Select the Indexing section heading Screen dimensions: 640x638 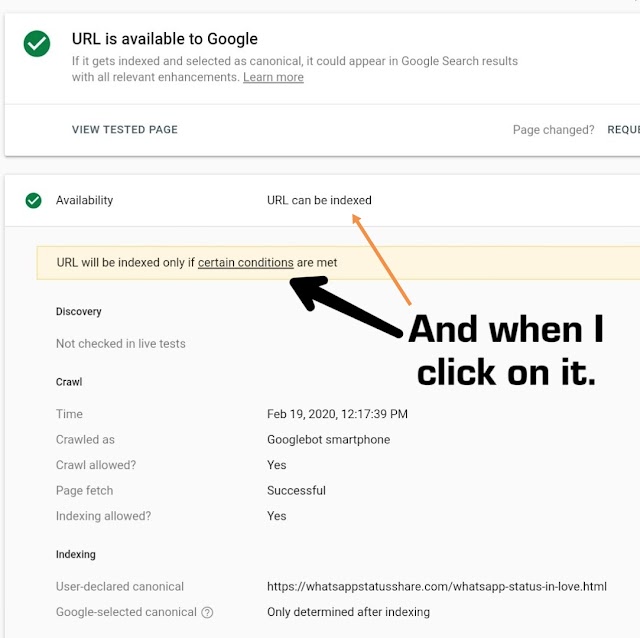point(76,554)
